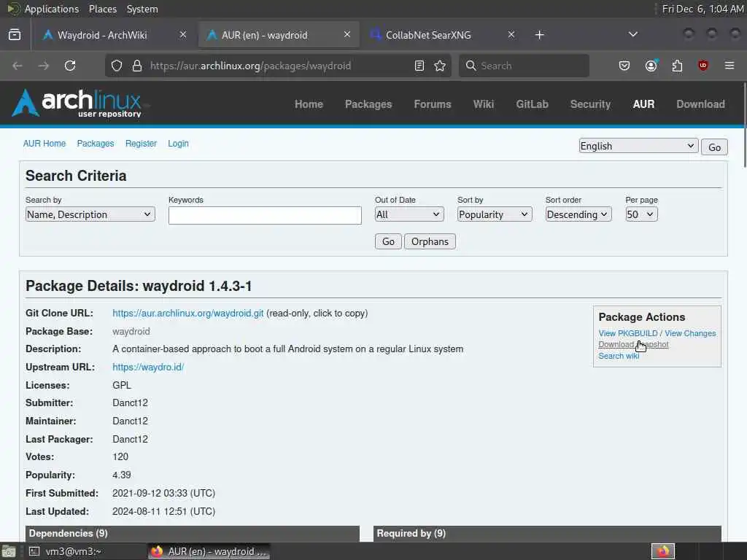747x560 pixels.
Task: Open the Firefox hamburger menu
Action: click(x=729, y=66)
